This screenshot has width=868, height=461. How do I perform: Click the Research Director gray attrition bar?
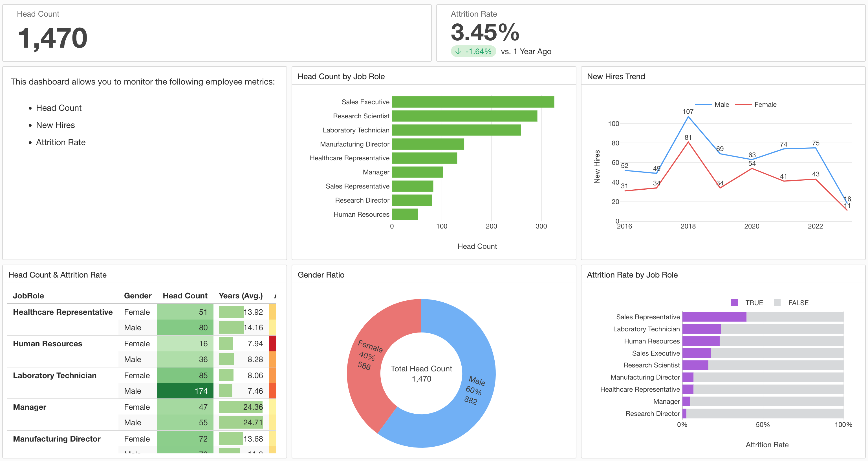[x=765, y=414]
